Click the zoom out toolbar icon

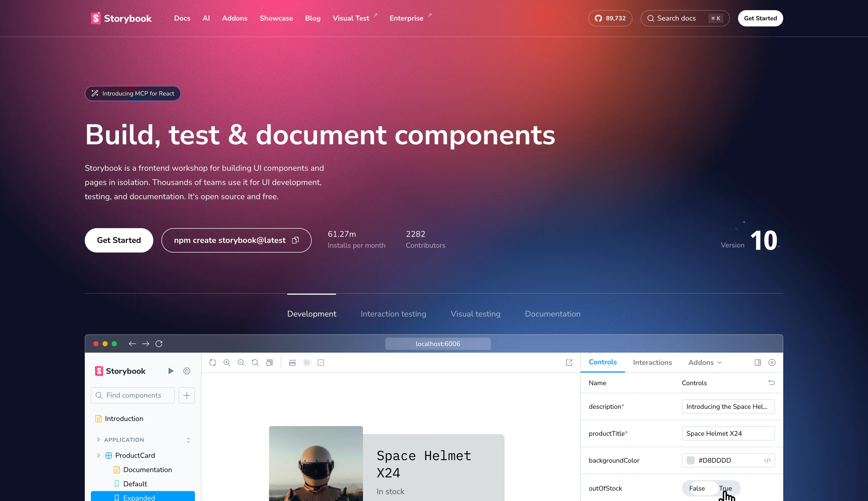click(241, 362)
